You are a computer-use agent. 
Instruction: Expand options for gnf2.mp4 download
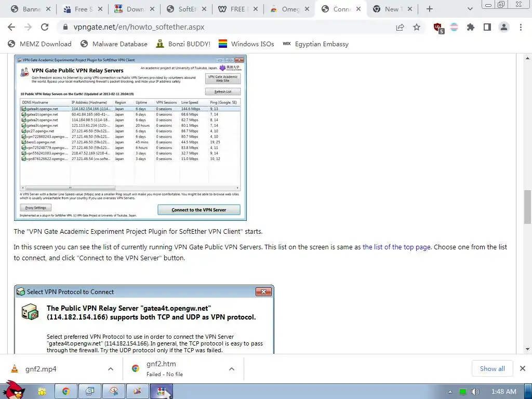pyautogui.click(x=111, y=369)
